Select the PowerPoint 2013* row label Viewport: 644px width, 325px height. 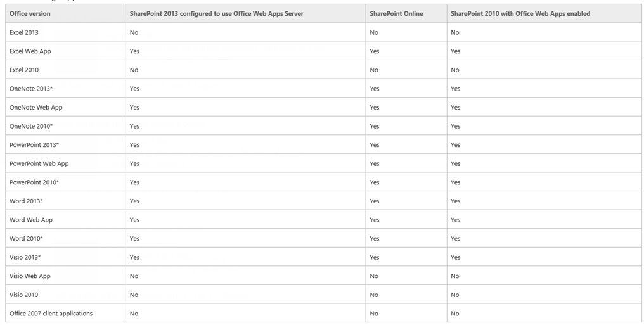[34, 145]
